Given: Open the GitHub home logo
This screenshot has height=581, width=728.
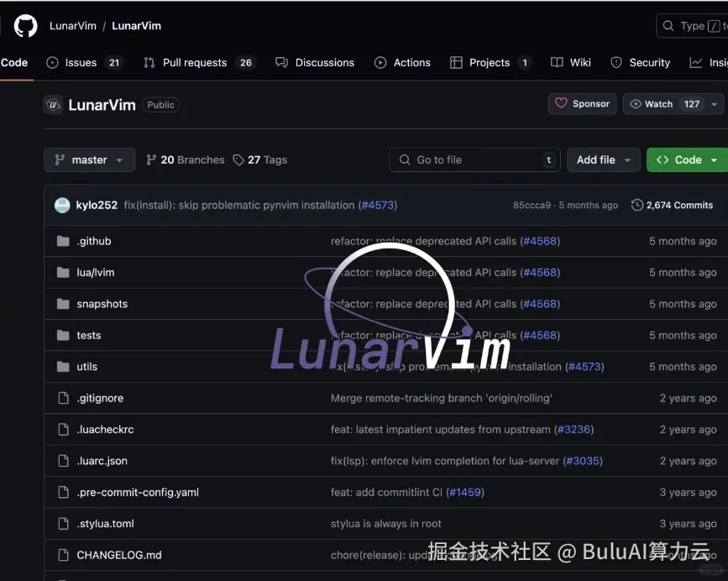Looking at the screenshot, I should (x=25, y=25).
